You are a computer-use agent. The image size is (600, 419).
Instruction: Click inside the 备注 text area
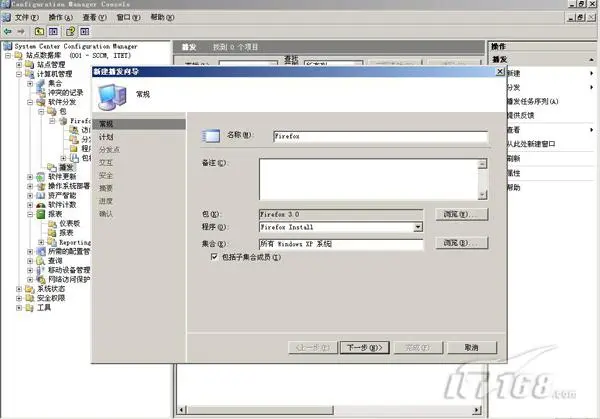click(x=369, y=179)
